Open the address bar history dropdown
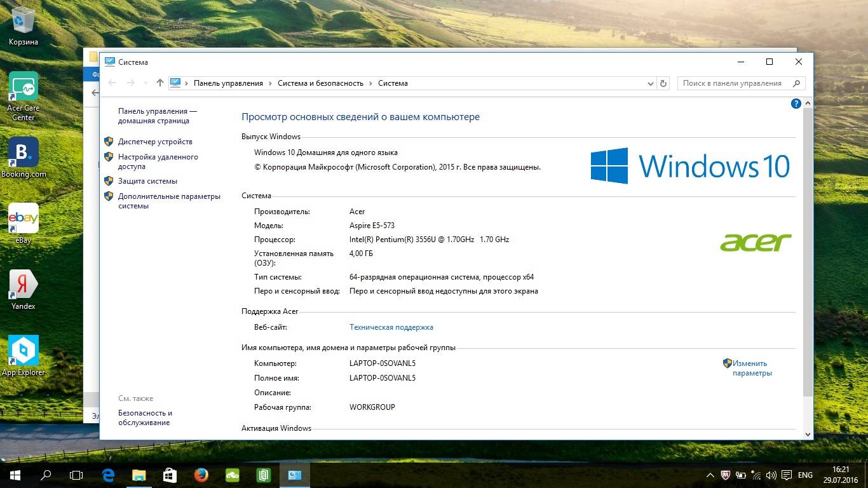Screen dimensions: 868x488 coord(651,83)
